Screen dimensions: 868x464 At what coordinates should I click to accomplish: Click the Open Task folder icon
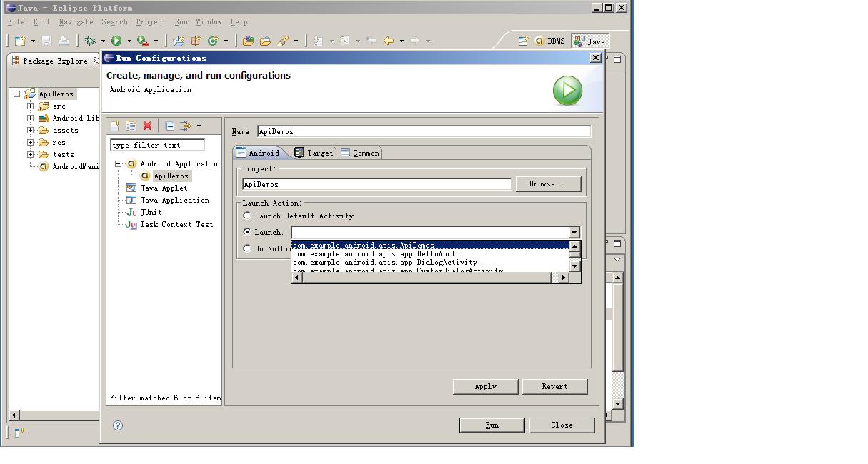point(265,41)
